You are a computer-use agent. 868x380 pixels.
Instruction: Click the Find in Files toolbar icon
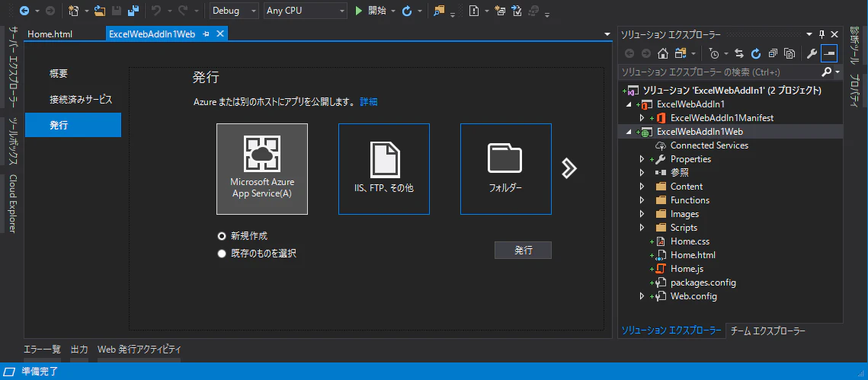pyautogui.click(x=439, y=11)
